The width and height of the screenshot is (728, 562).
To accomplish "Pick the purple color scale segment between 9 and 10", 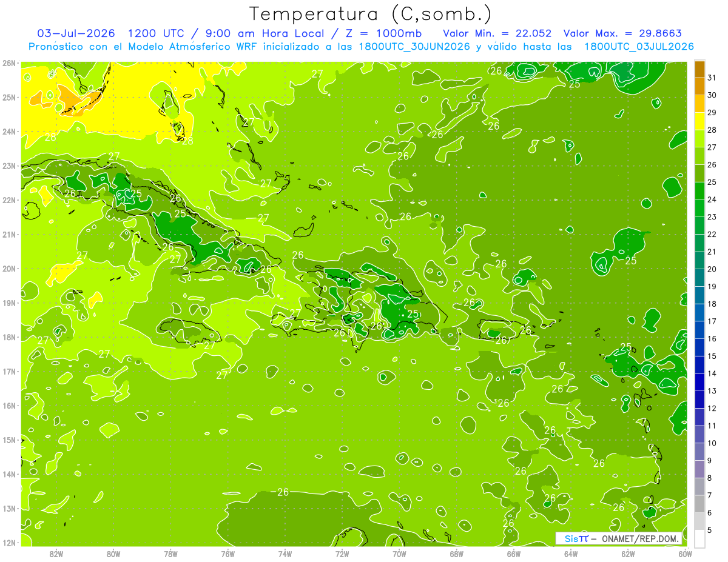I will [x=699, y=452].
